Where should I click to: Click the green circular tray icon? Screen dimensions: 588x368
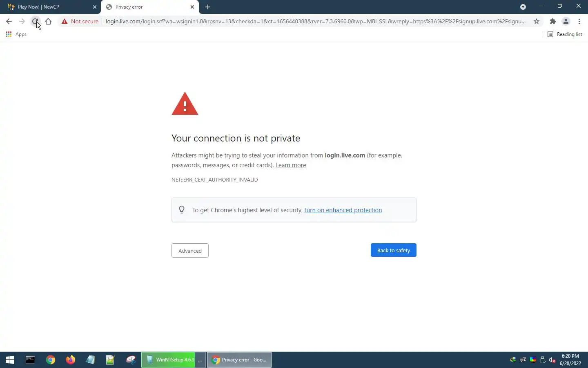click(x=513, y=360)
